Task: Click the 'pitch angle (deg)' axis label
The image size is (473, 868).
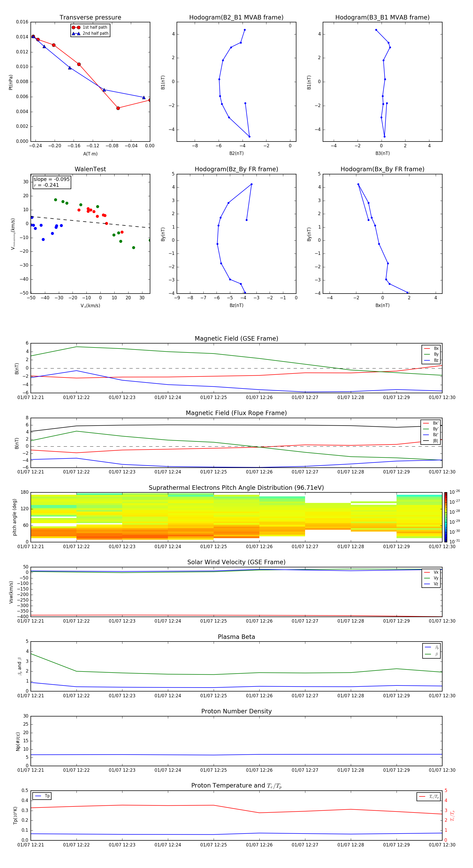Action: [x=14, y=517]
